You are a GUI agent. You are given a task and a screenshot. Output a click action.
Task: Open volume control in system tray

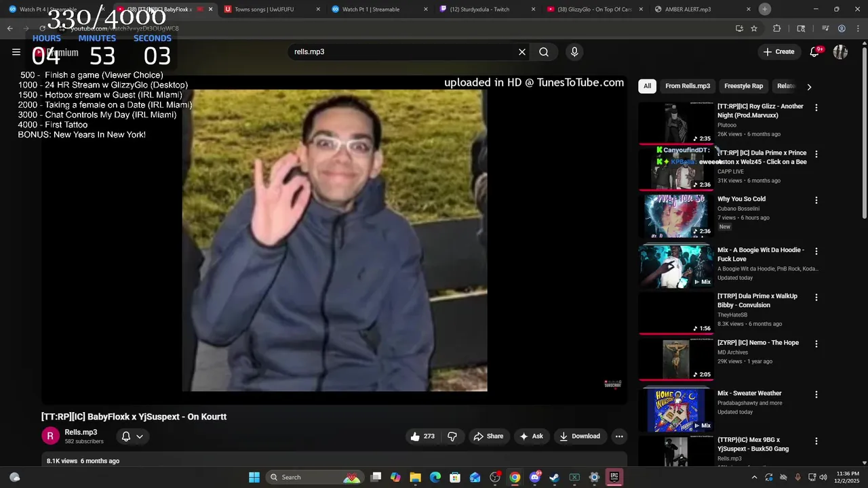click(823, 477)
